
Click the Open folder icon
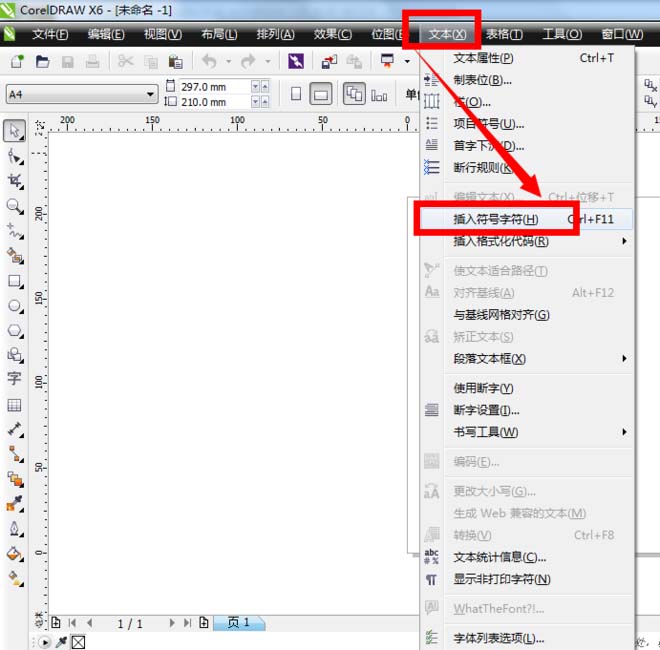pyautogui.click(x=42, y=61)
